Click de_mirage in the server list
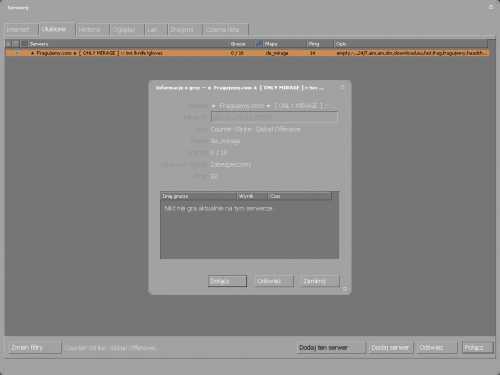This screenshot has width=500, height=375. [x=277, y=53]
